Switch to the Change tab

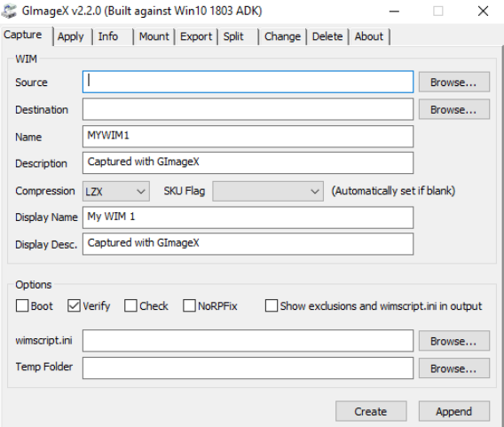pyautogui.click(x=282, y=36)
